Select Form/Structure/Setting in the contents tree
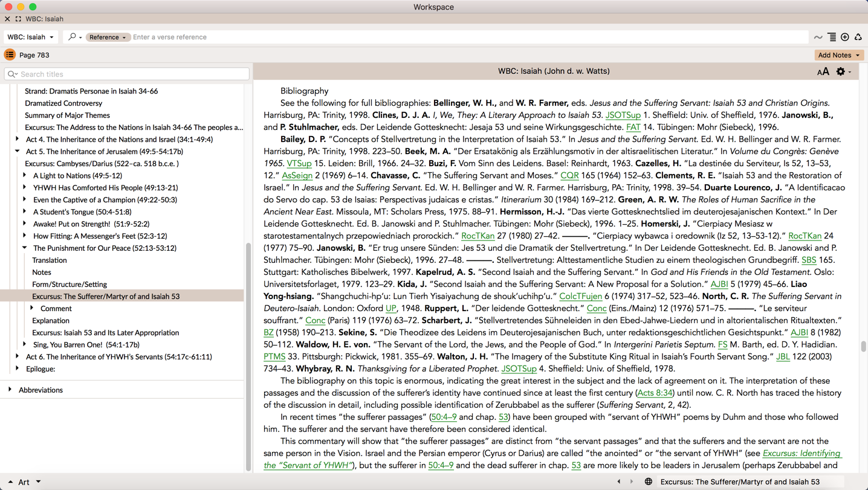The height and width of the screenshot is (490, 868). point(70,285)
